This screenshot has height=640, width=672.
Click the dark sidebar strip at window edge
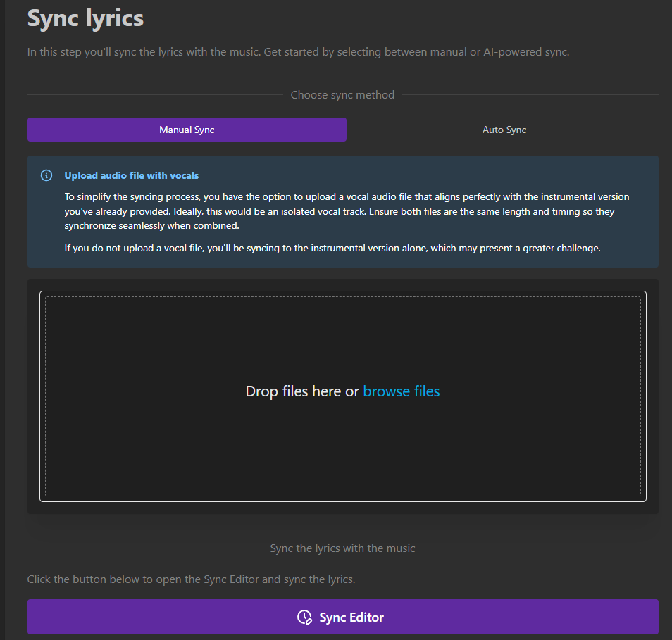(2, 320)
